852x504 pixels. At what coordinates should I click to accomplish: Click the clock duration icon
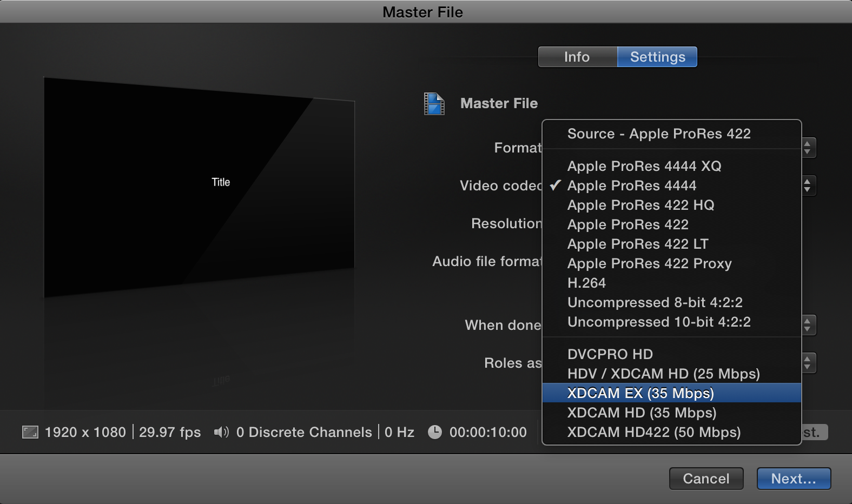tap(435, 432)
